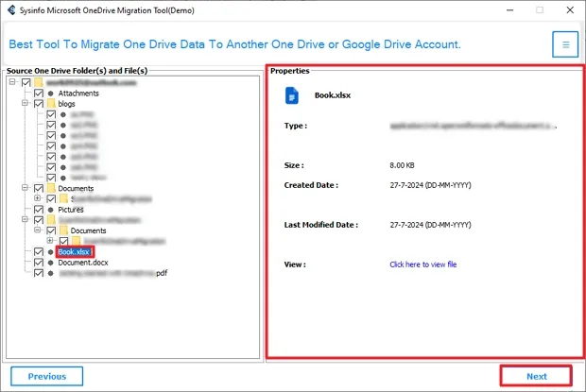The width and height of the screenshot is (586, 392).
Task: Toggle the Document.docx checkbox
Action: 38,263
